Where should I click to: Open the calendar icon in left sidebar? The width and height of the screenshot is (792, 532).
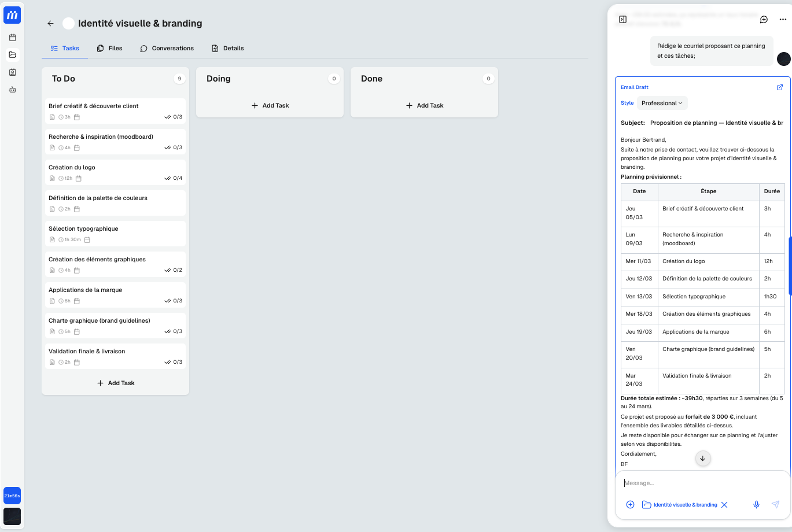click(x=13, y=38)
